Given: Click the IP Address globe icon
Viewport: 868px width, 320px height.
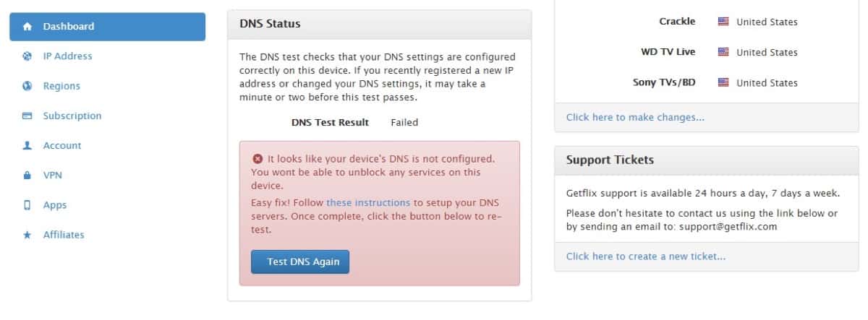Looking at the screenshot, I should click(27, 56).
